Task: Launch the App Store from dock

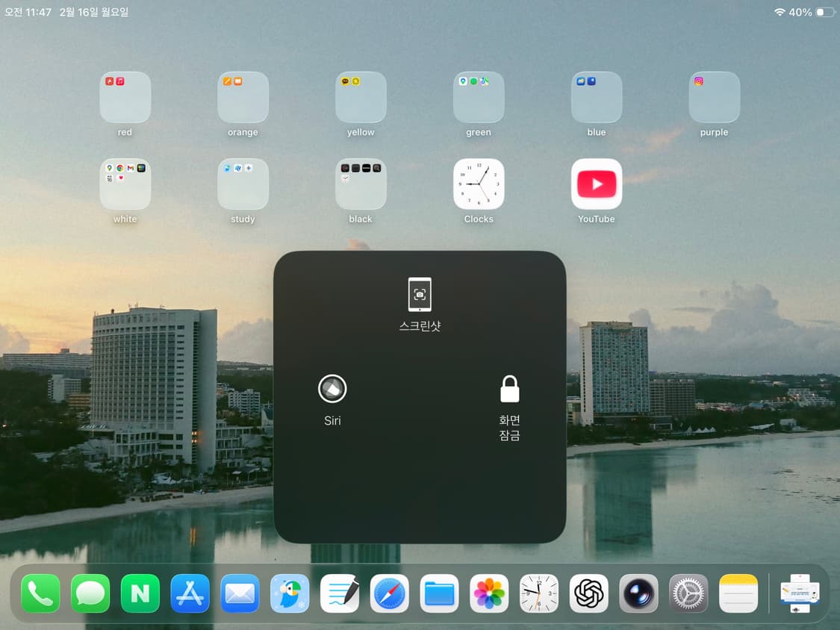Action: [x=190, y=594]
